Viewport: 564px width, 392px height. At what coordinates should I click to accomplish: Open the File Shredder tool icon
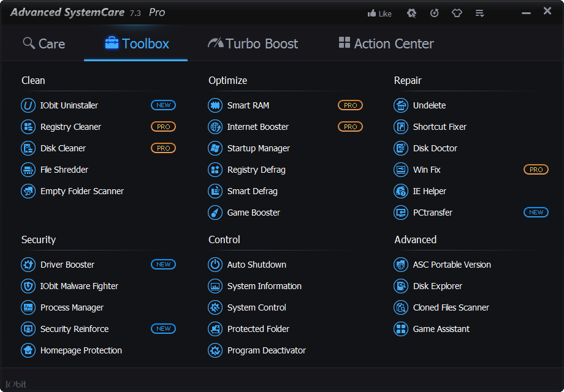pos(28,170)
